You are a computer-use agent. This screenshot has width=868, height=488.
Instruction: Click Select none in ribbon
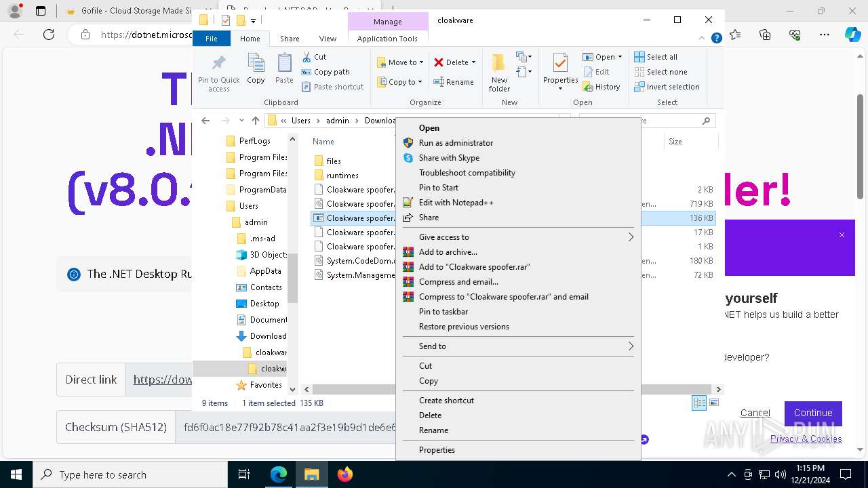(x=660, y=72)
